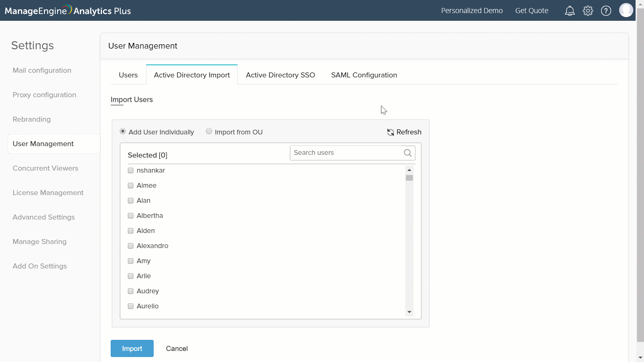
Task: Click the scroll-down arrow in the user list
Action: pos(409,312)
